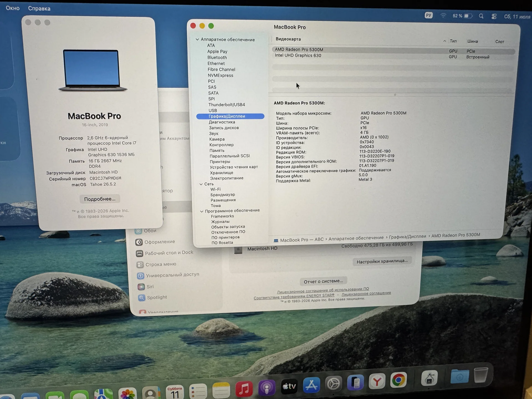
Task: Open System Settings gear in the Dock
Action: (333, 383)
